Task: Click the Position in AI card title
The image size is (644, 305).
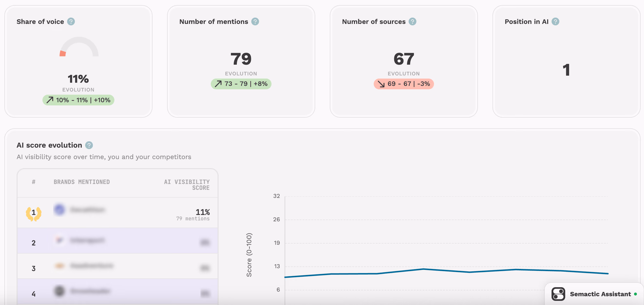Action: (x=526, y=22)
